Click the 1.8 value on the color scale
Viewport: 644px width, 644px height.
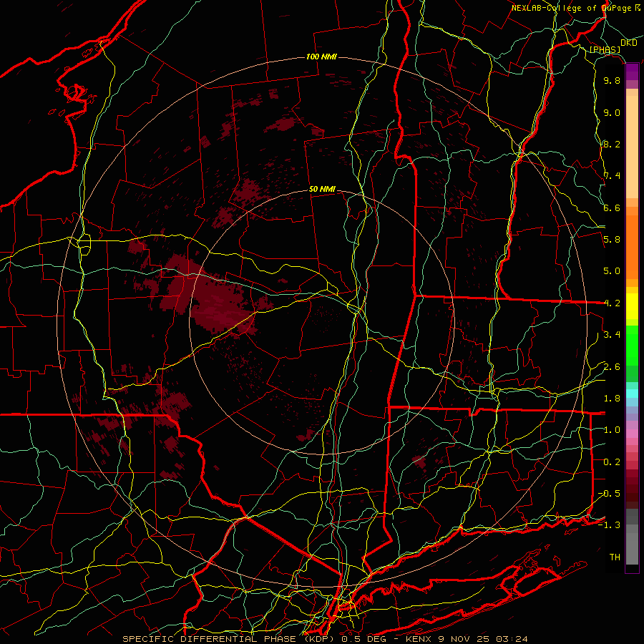[x=612, y=399]
